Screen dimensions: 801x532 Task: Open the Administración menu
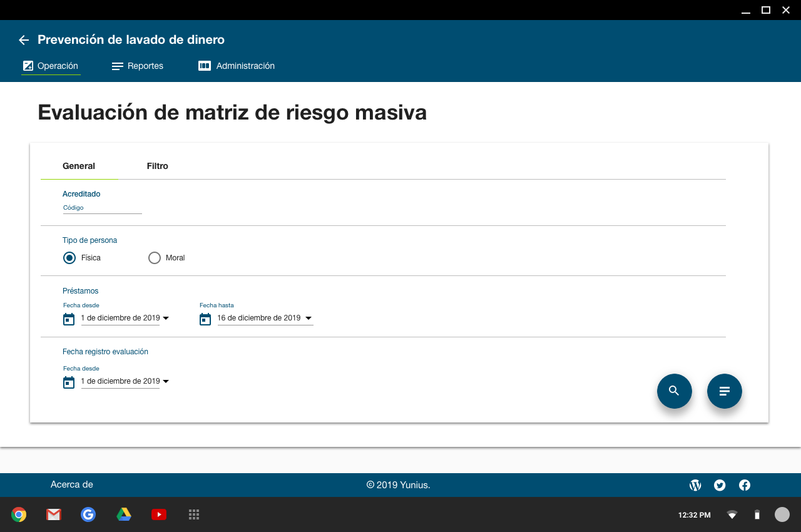tap(237, 66)
